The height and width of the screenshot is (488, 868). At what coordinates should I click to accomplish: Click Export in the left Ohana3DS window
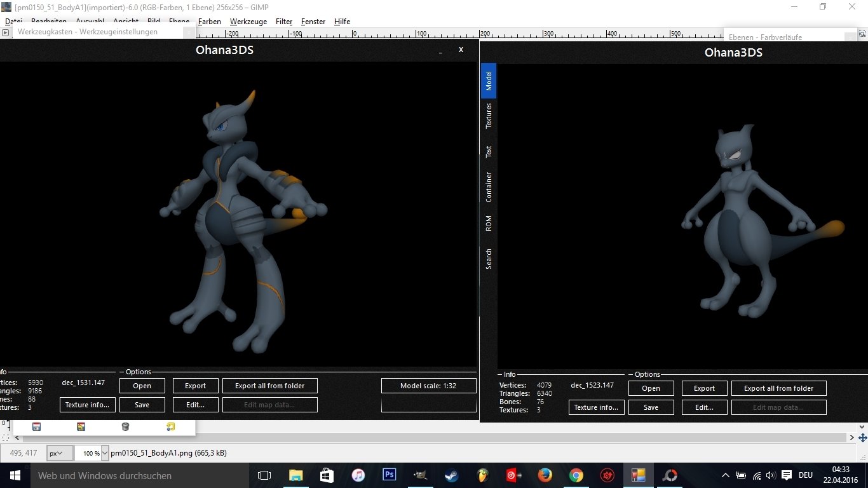tap(196, 386)
